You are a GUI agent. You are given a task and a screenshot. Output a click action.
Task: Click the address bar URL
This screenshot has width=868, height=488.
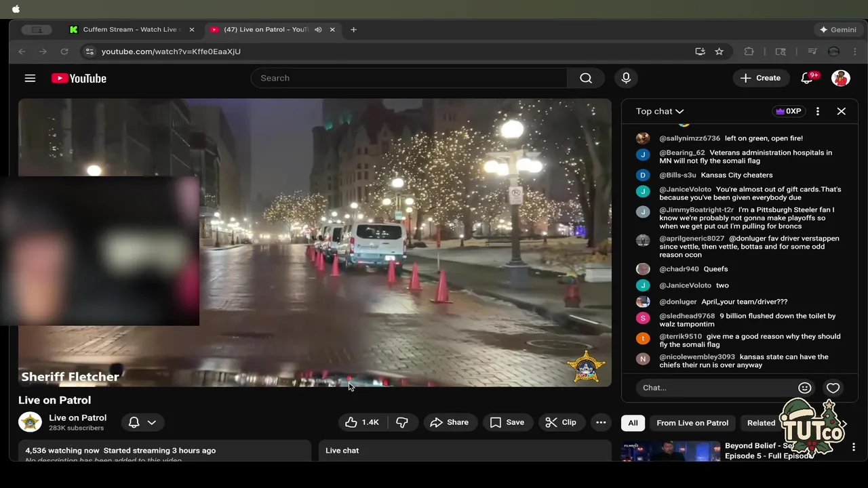pos(171,52)
